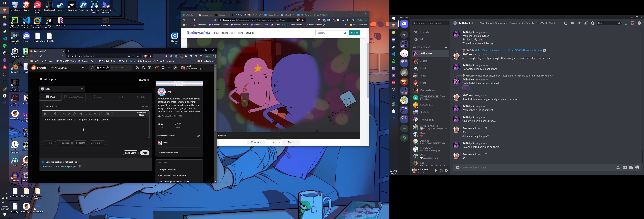Open the r/MtF community selector dropdown
644x219 pixels.
[62, 89]
